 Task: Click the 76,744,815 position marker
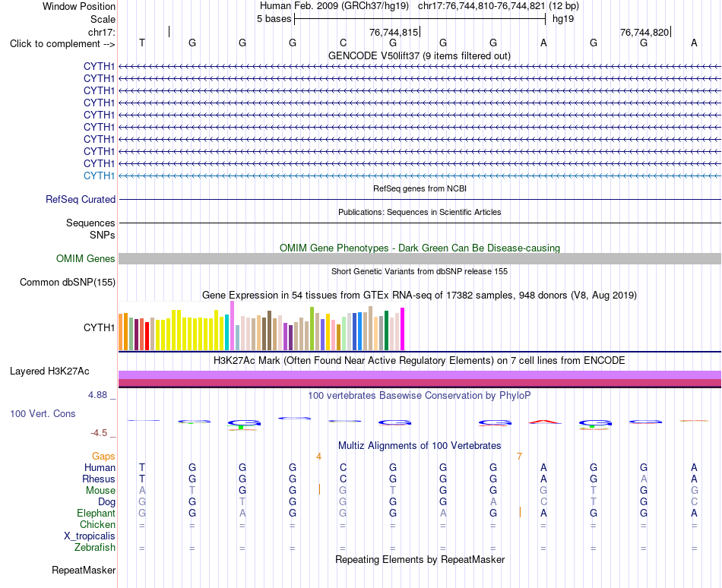point(394,32)
